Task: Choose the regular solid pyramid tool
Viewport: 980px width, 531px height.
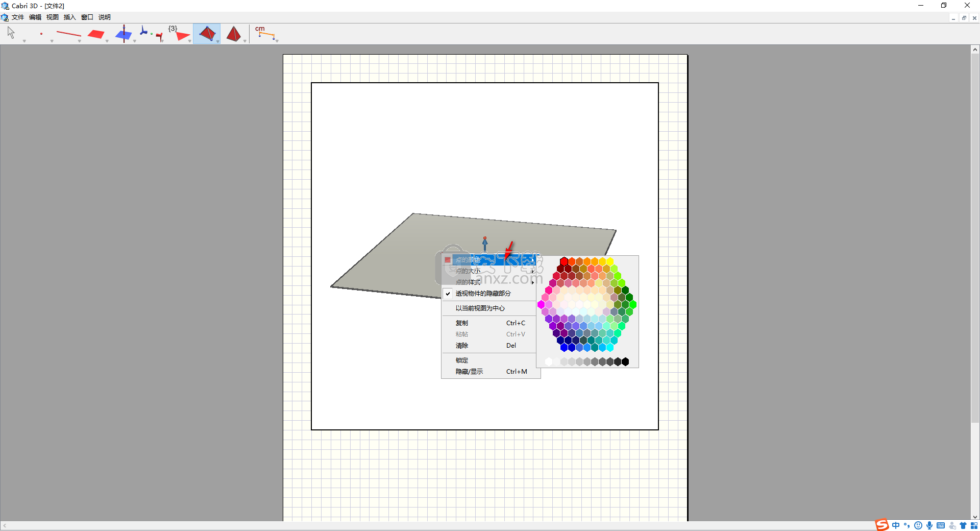Action: [x=234, y=34]
